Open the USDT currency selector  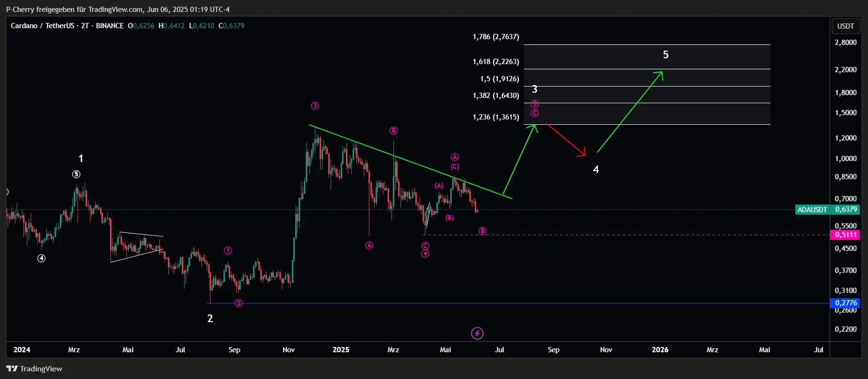point(846,26)
